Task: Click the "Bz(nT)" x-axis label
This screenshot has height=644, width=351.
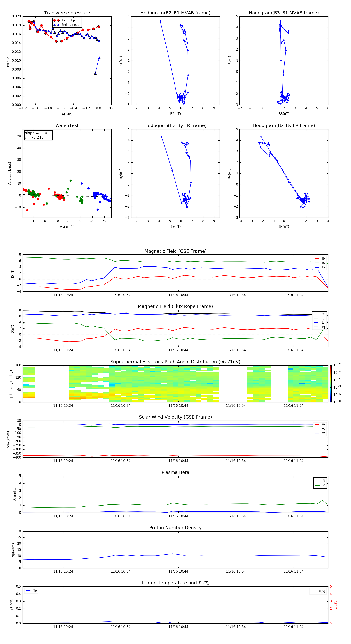Action: (175, 227)
